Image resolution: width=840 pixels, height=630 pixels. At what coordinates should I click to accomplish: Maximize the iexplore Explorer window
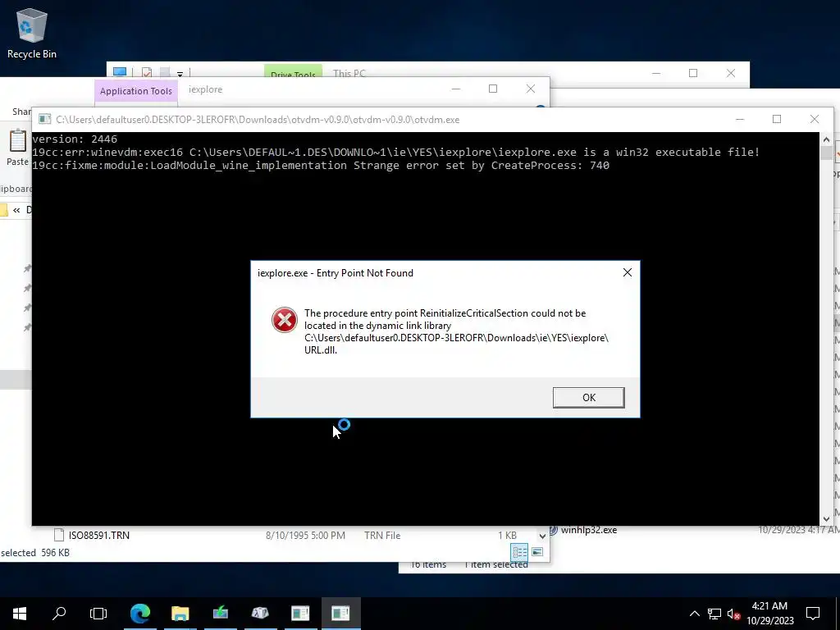tap(493, 89)
